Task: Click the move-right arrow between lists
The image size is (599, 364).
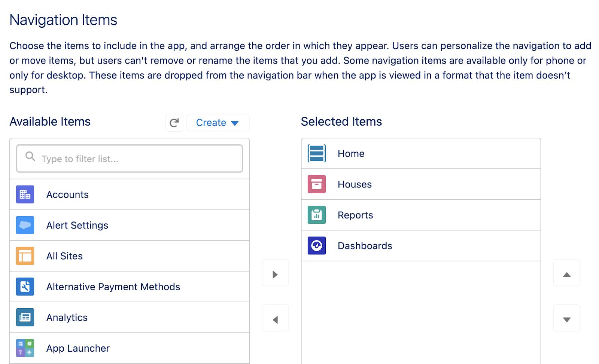Action: pos(275,273)
